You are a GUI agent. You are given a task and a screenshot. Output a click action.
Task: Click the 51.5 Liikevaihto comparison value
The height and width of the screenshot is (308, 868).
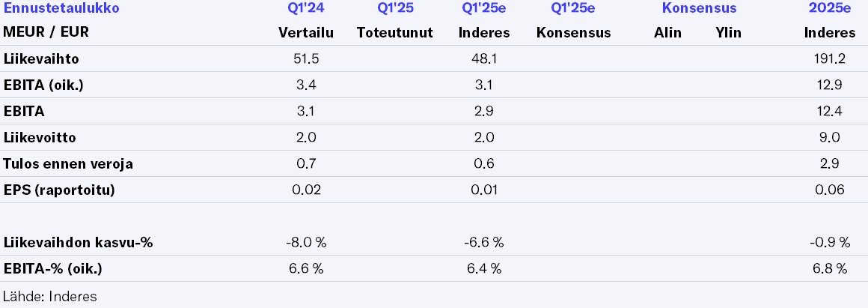click(x=305, y=59)
